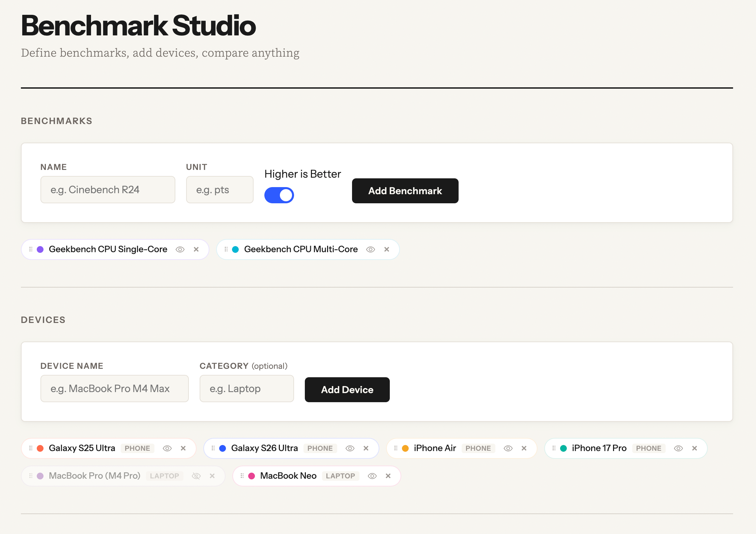Toggle the Higher is Better switch
756x534 pixels.
tap(279, 195)
